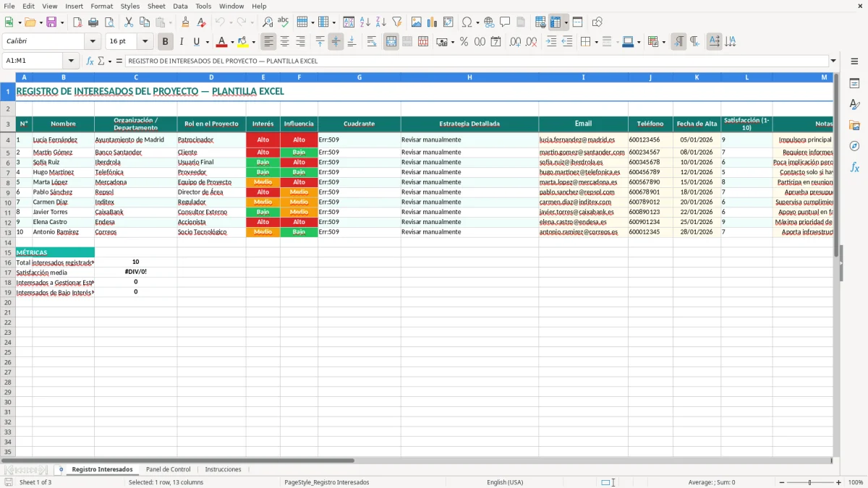Open the Format menu
The width and height of the screenshot is (868, 488).
coord(101,6)
